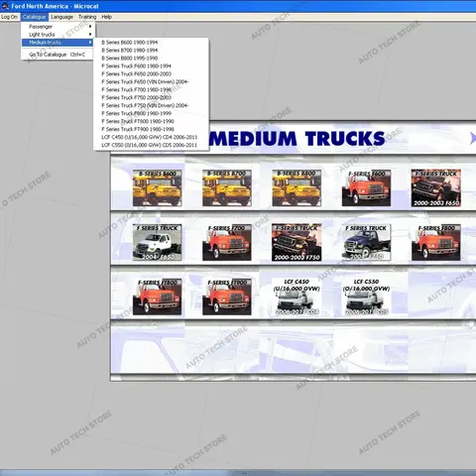The height and width of the screenshot is (476, 476).
Task: Open the B-Series B600 school bus thumbnail
Action: [158, 188]
